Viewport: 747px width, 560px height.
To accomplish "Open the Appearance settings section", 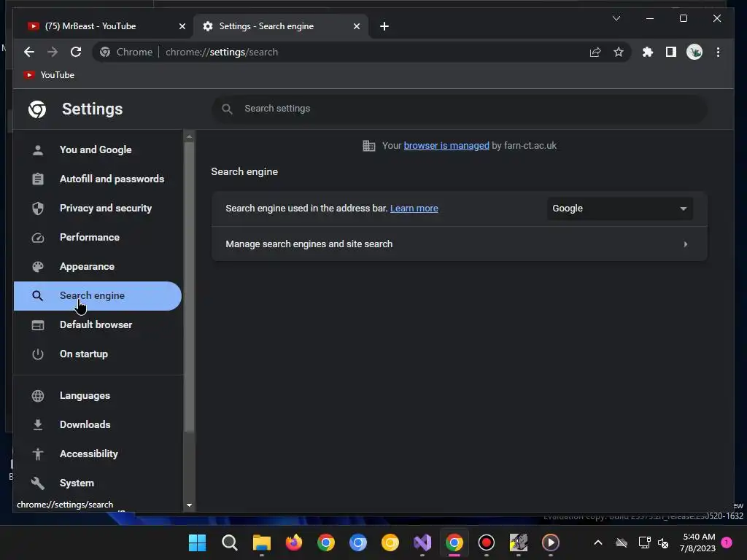I will tap(98, 267).
